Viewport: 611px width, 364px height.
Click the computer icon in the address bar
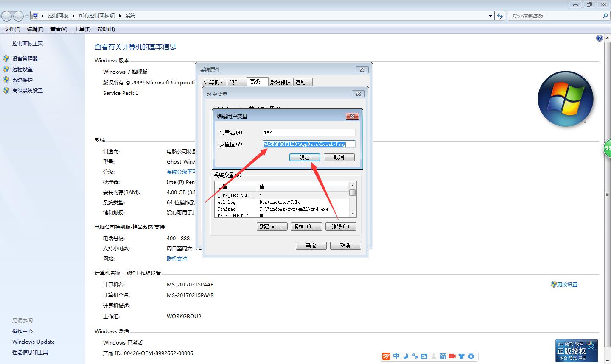coord(35,16)
